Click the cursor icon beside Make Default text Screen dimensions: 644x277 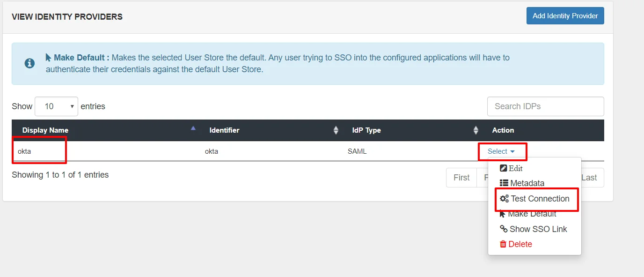pos(48,57)
